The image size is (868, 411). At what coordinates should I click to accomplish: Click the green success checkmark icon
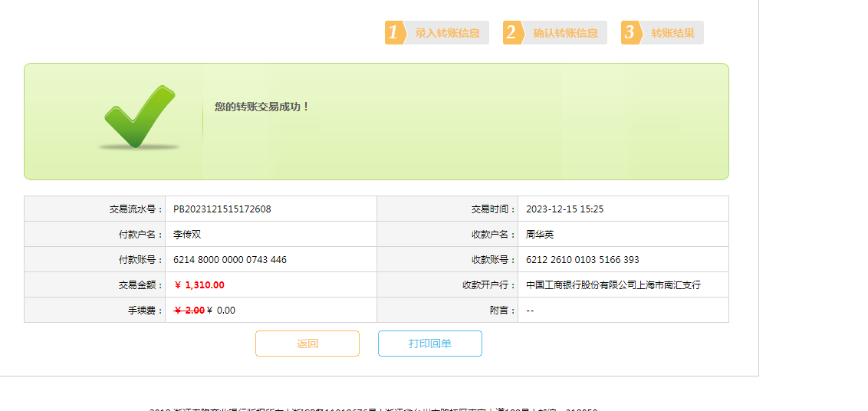click(x=140, y=117)
